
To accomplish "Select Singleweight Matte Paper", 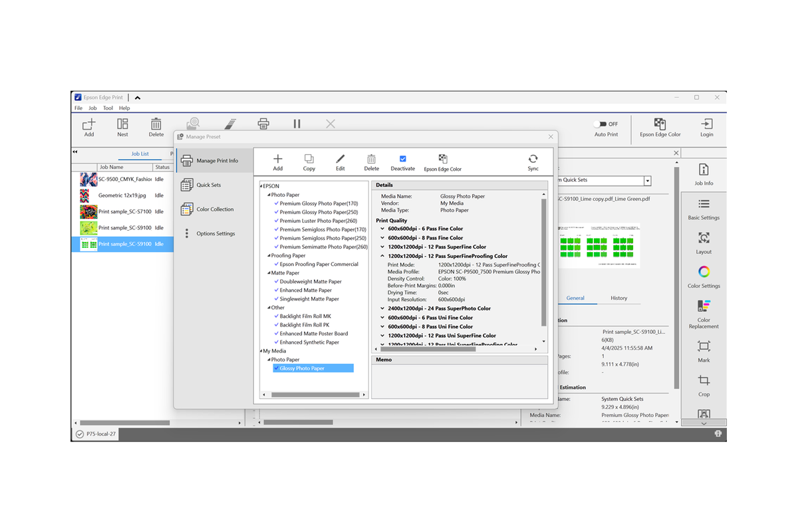I will tap(309, 299).
